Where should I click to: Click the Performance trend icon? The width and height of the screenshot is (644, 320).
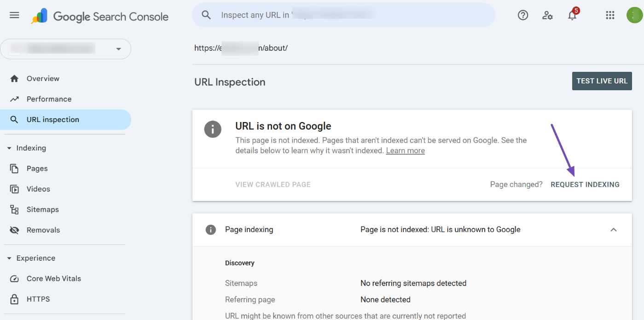click(x=14, y=99)
